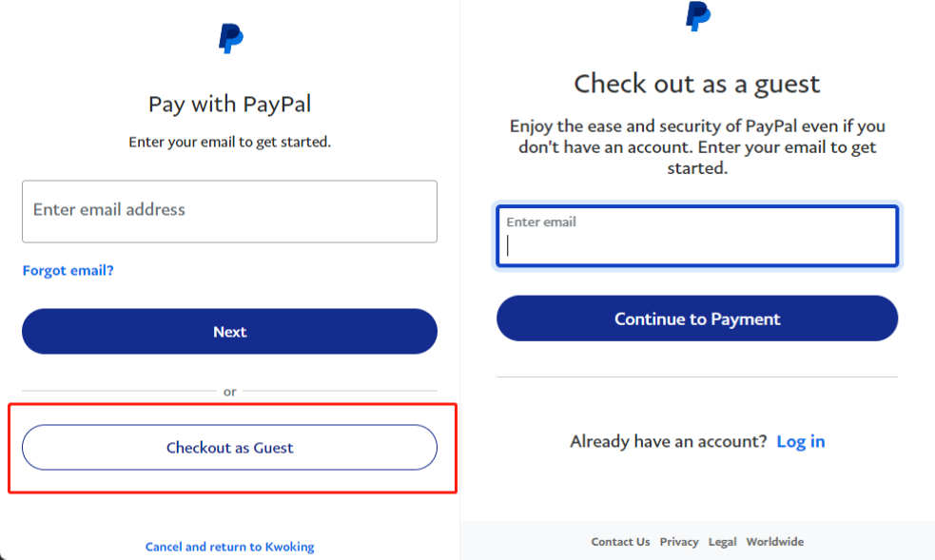This screenshot has width=935, height=560.
Task: Click the PayPal logo above Pay with PayPal
Action: 230,38
